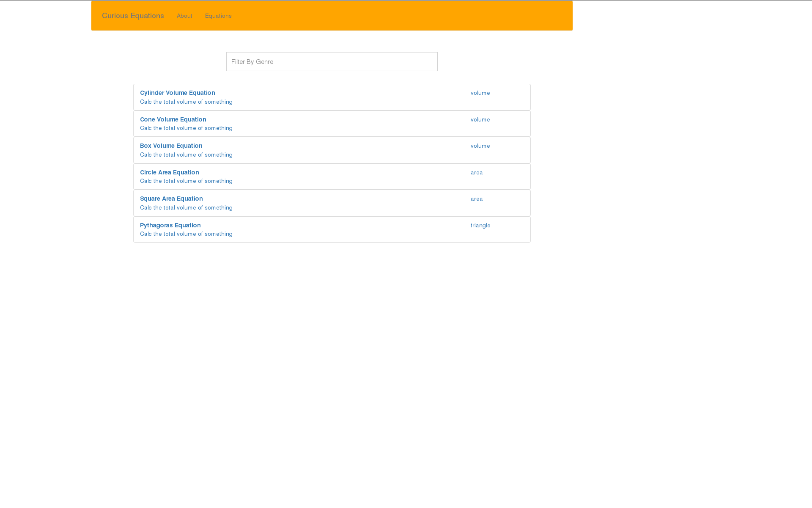Click description under Cylinder Volume Equation

pos(186,102)
